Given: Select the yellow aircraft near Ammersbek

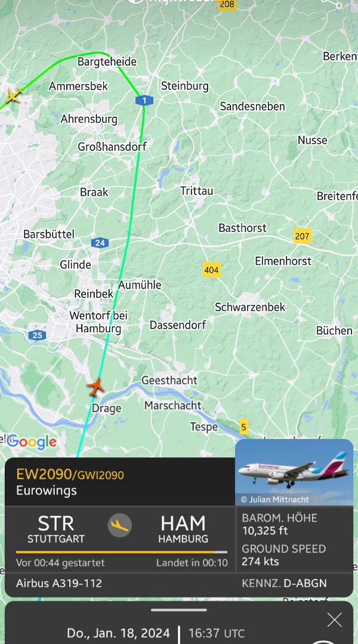Looking at the screenshot, I should pyautogui.click(x=14, y=95).
